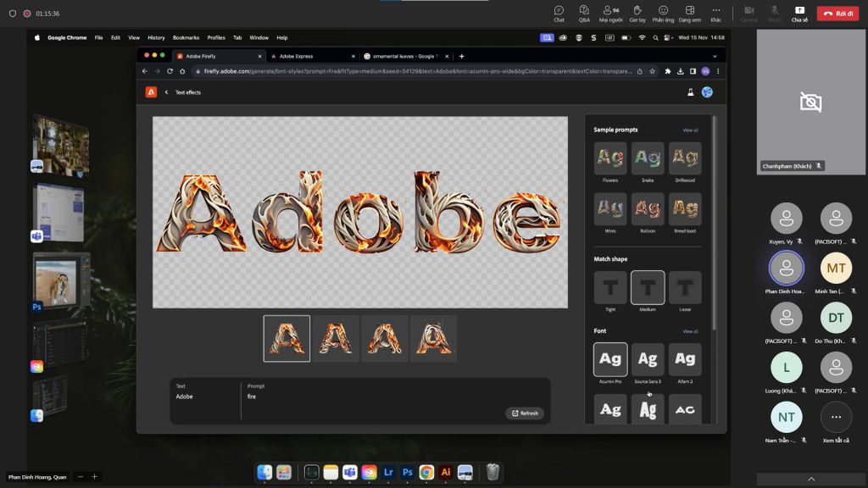Apply the Snake sample prompt

click(648, 158)
